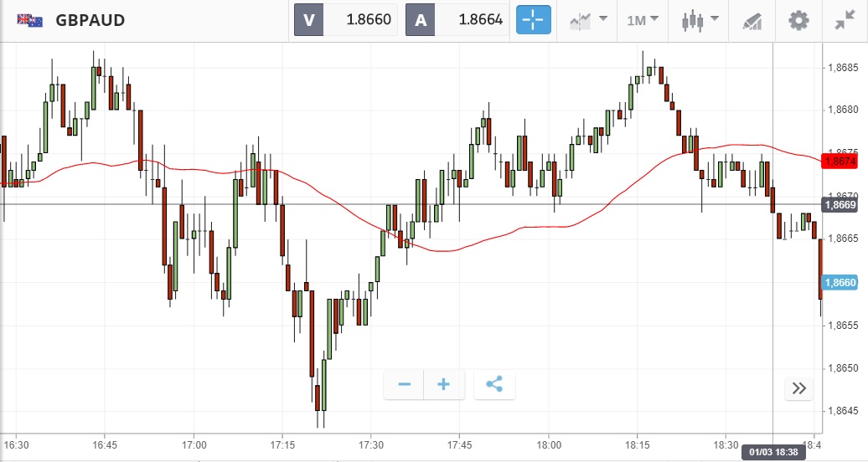Click the A buy price 1.8664 button

click(x=457, y=20)
